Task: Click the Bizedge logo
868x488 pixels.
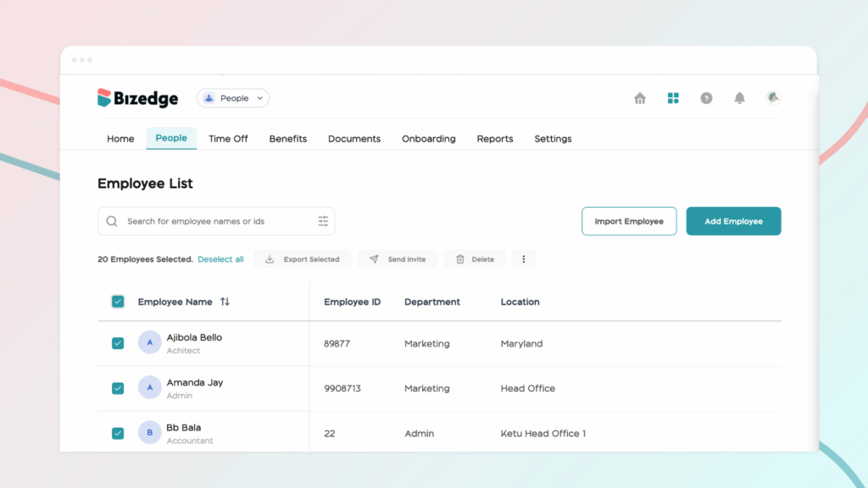Action: coord(138,98)
